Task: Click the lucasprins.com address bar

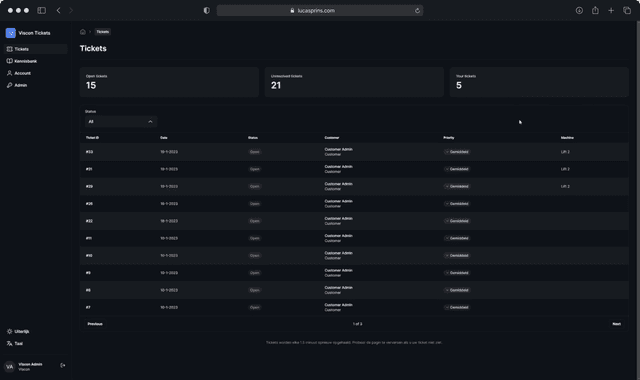Action: click(320, 11)
